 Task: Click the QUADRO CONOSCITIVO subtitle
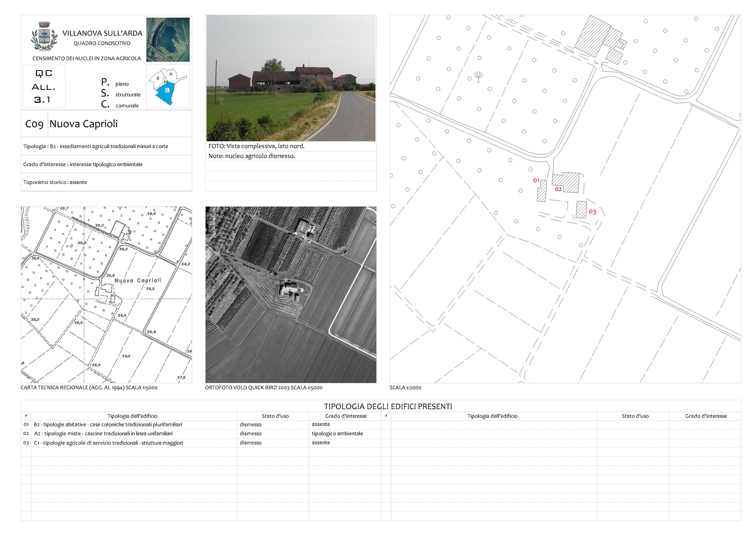coord(102,43)
